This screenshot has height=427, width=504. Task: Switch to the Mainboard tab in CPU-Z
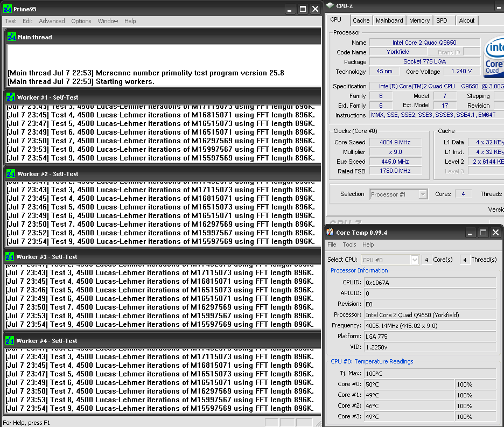[389, 20]
